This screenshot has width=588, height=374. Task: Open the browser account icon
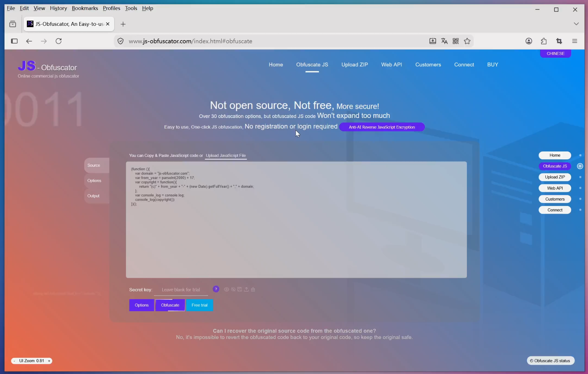(x=529, y=41)
